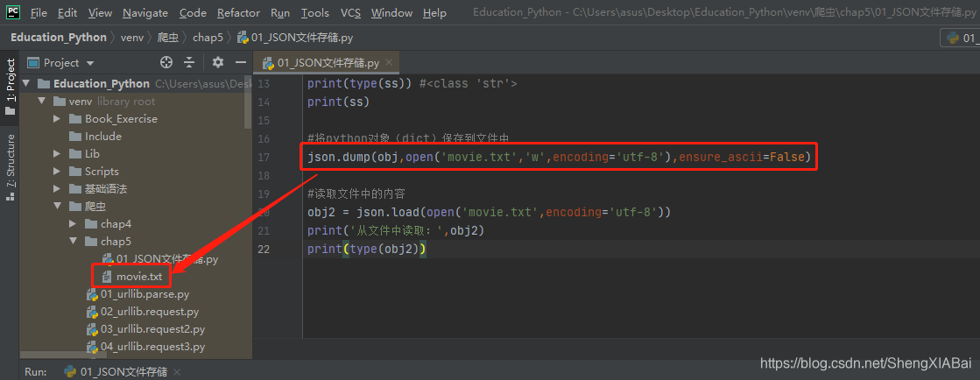The width and height of the screenshot is (980, 380).
Task: Collapse the Education_Python root node
Action: pyautogui.click(x=25, y=84)
